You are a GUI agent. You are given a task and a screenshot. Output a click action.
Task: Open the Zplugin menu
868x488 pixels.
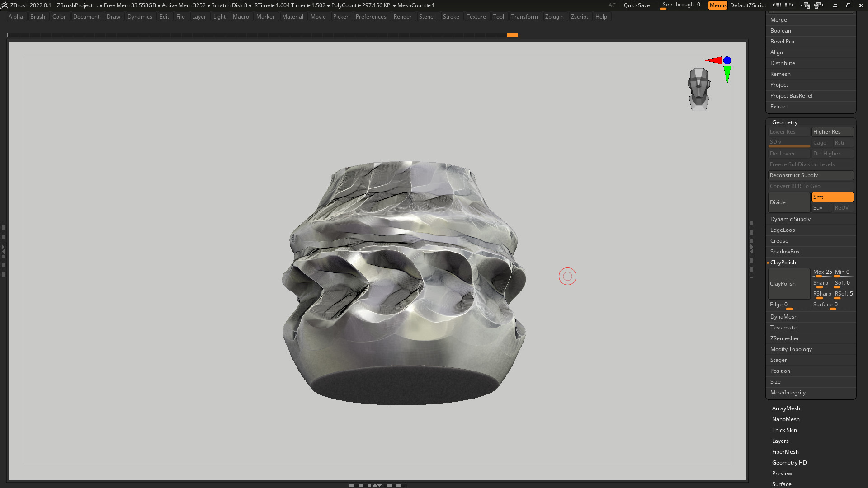click(x=554, y=17)
